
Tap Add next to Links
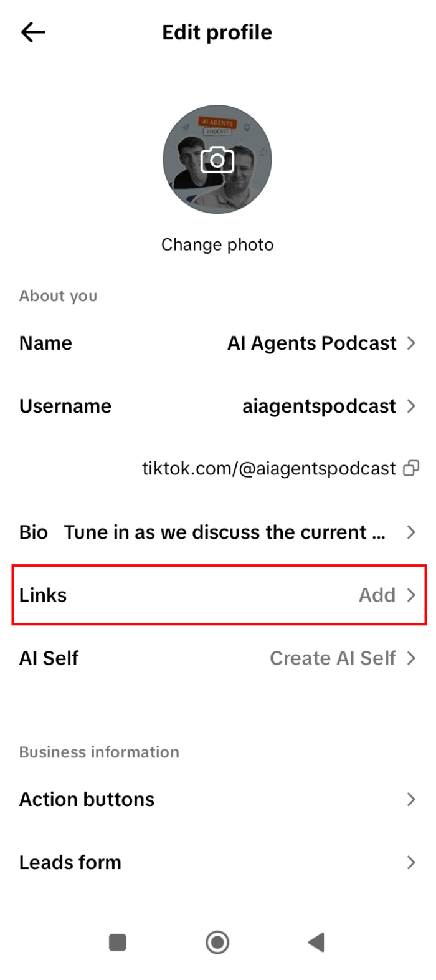coord(377,595)
